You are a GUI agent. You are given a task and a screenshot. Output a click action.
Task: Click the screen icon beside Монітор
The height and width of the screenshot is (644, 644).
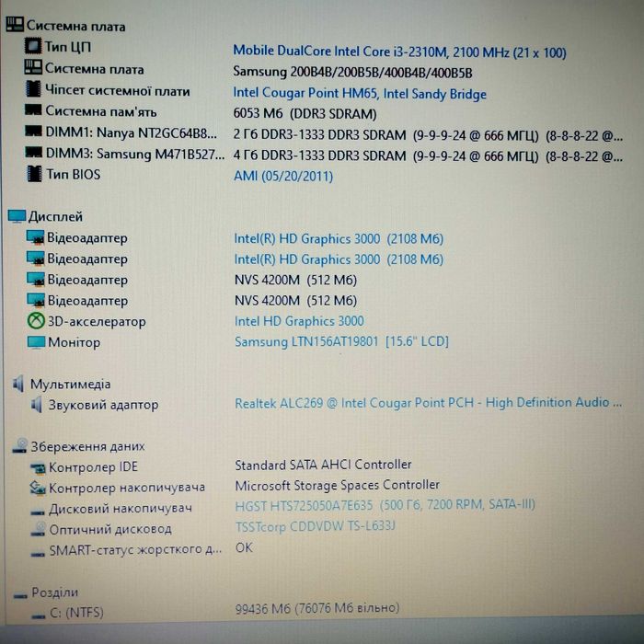tap(36, 341)
